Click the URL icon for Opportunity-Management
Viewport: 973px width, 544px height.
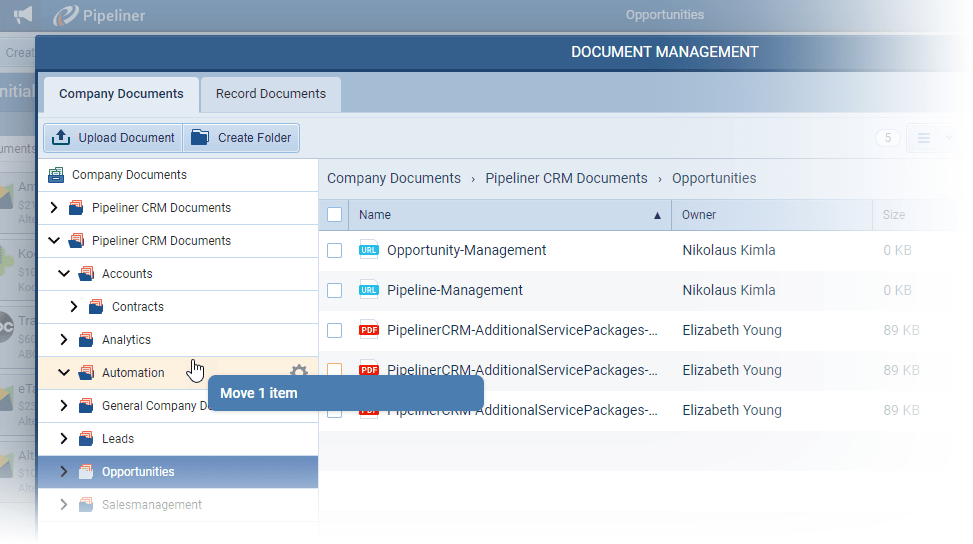point(369,251)
